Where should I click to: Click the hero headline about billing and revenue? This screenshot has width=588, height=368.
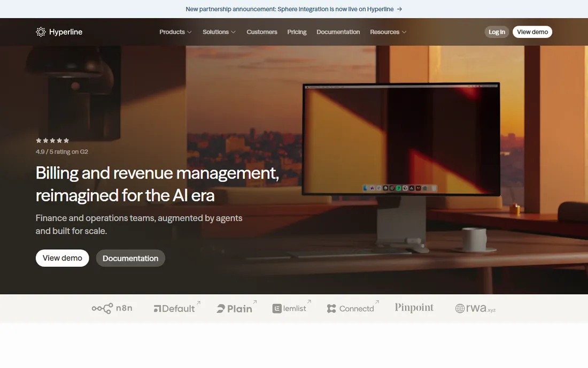coord(158,184)
